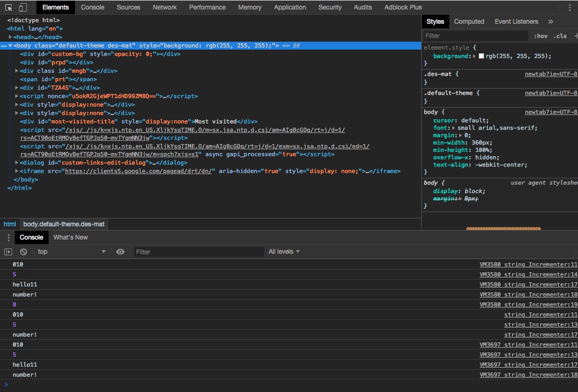Show more Styles pane tabs chevron
The image size is (578, 392).
[x=551, y=22]
